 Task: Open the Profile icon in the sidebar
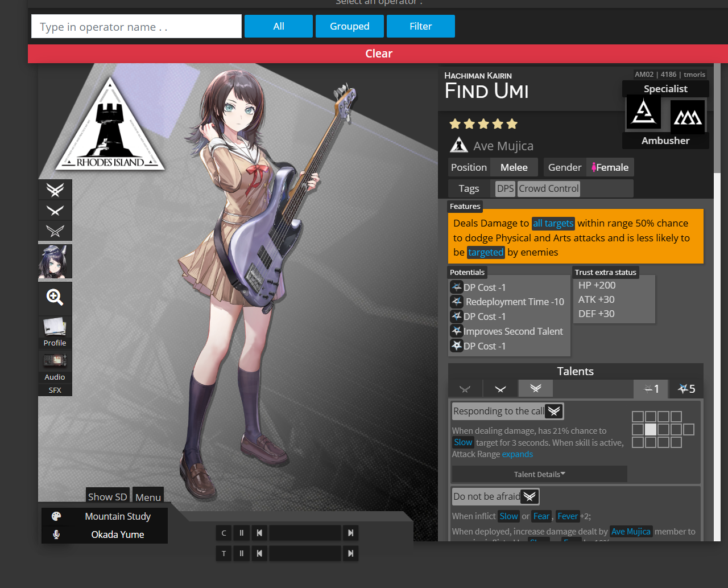(x=55, y=332)
